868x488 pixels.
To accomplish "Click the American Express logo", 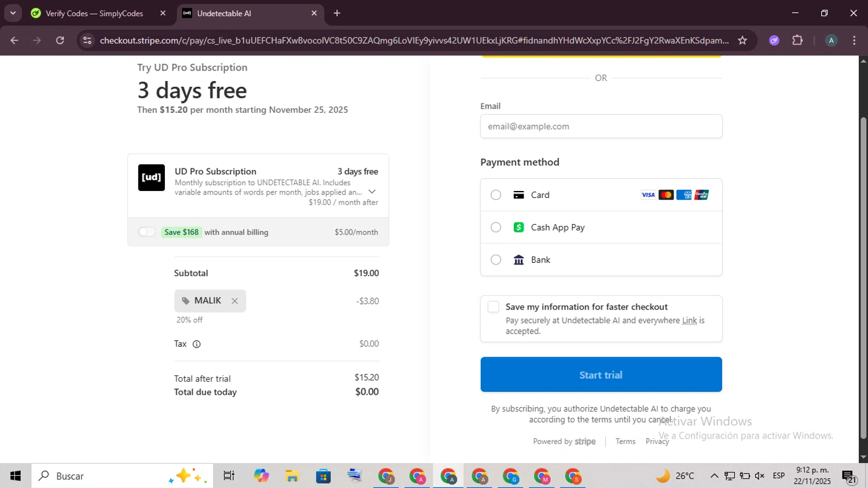I will coord(684,195).
